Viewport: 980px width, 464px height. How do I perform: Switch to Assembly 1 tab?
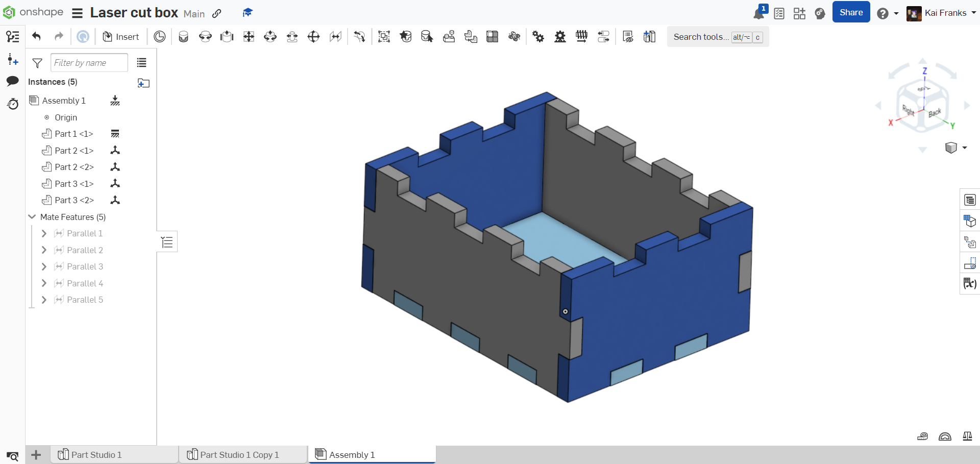pos(372,454)
